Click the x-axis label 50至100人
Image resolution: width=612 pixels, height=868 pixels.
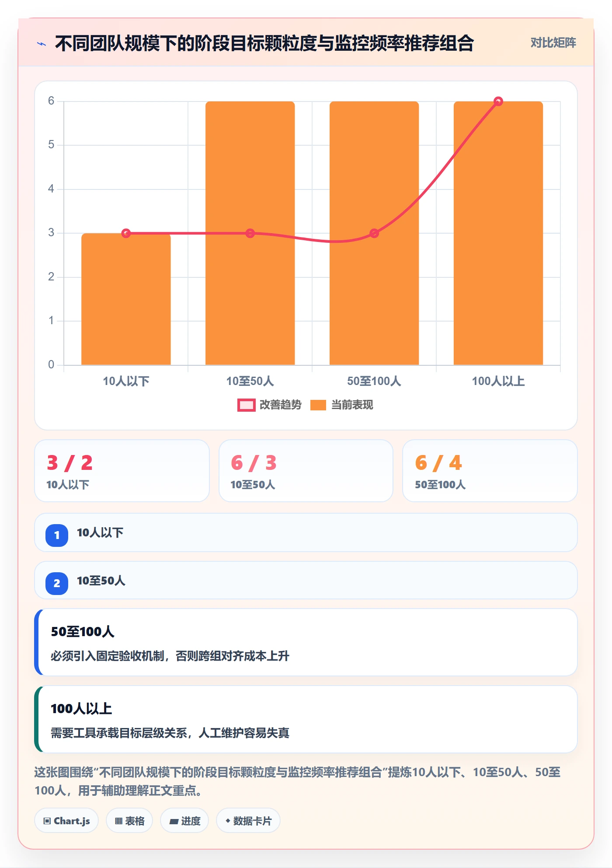click(374, 381)
